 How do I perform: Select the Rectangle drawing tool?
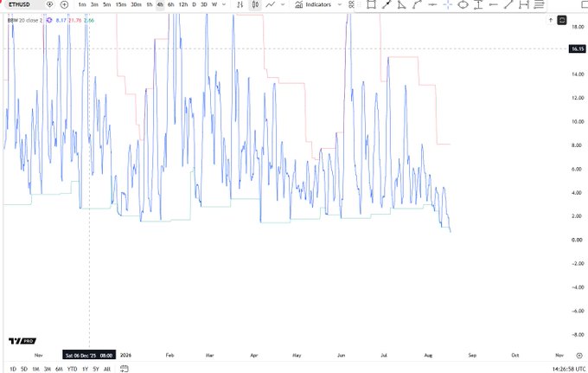pyautogui.click(x=371, y=4)
